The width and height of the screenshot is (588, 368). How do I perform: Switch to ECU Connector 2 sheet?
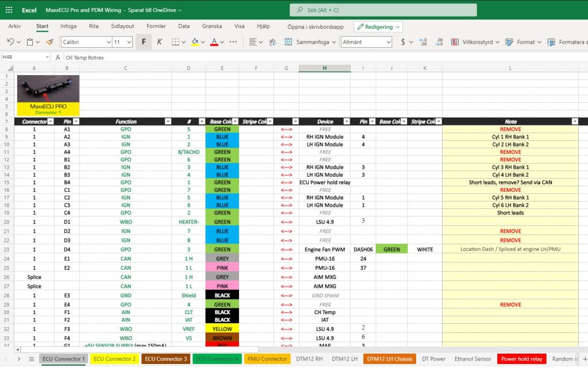tap(115, 359)
